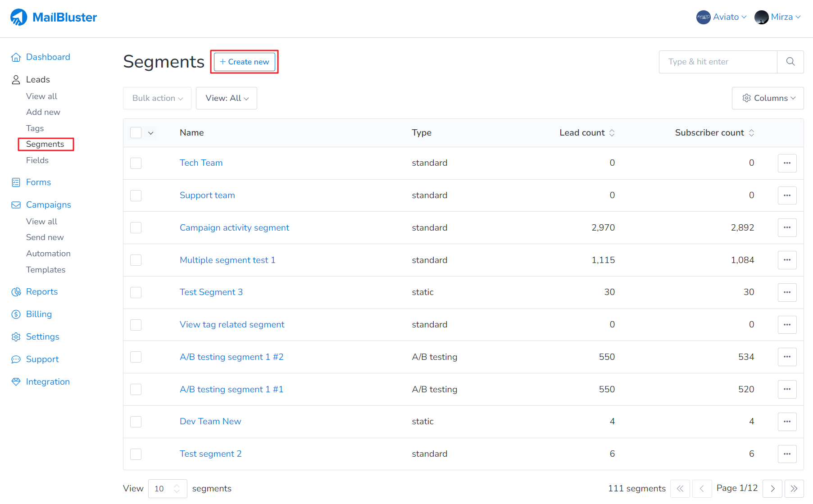This screenshot has height=504, width=813.
Task: Focus the 'Type & hit enter' search field
Action: [718, 62]
